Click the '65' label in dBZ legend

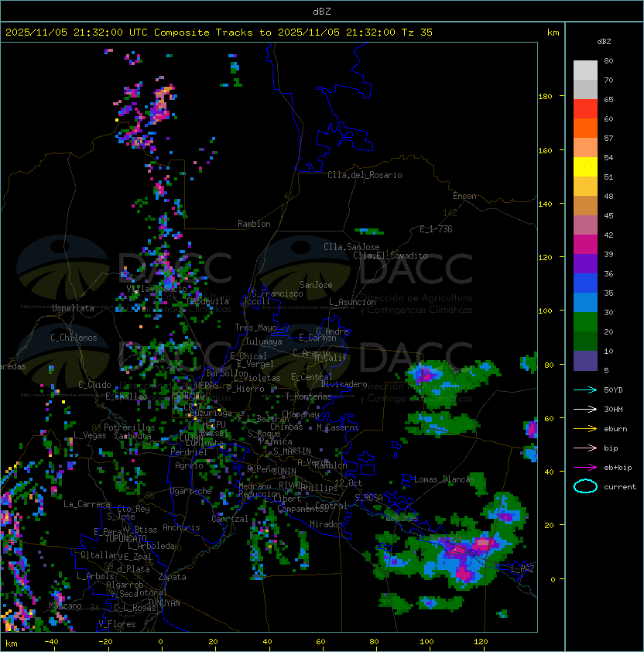coord(608,99)
